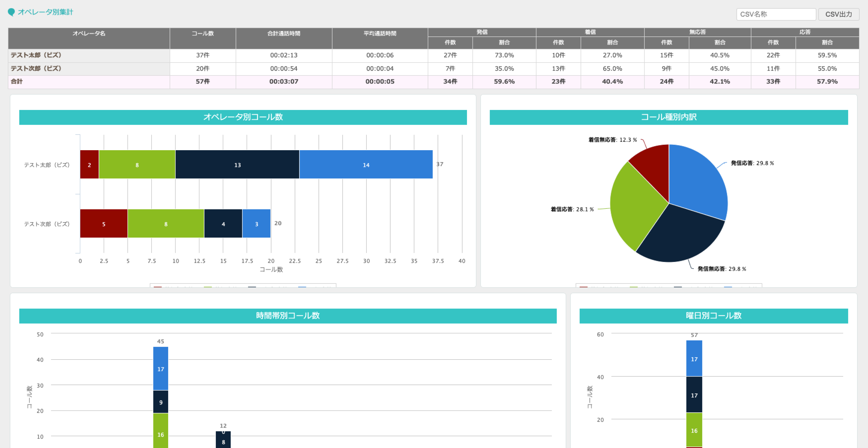The height and width of the screenshot is (448, 868).
Task: Click the 57.9% total answered ratio cell
Action: coord(827,82)
